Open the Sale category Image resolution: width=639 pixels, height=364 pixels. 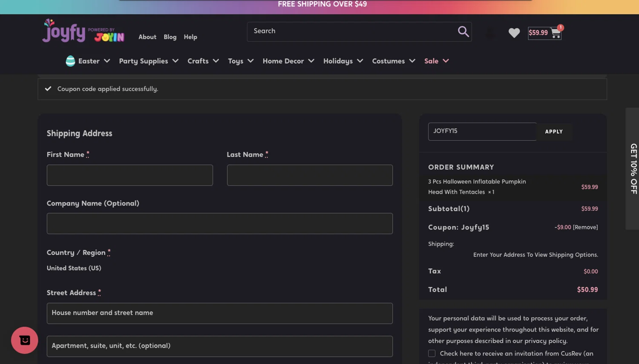click(431, 61)
